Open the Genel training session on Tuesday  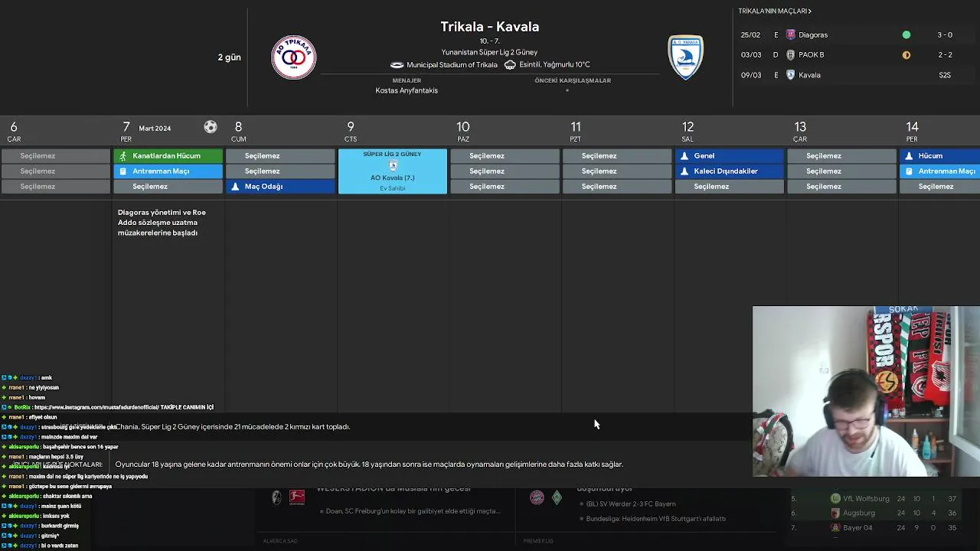point(730,155)
